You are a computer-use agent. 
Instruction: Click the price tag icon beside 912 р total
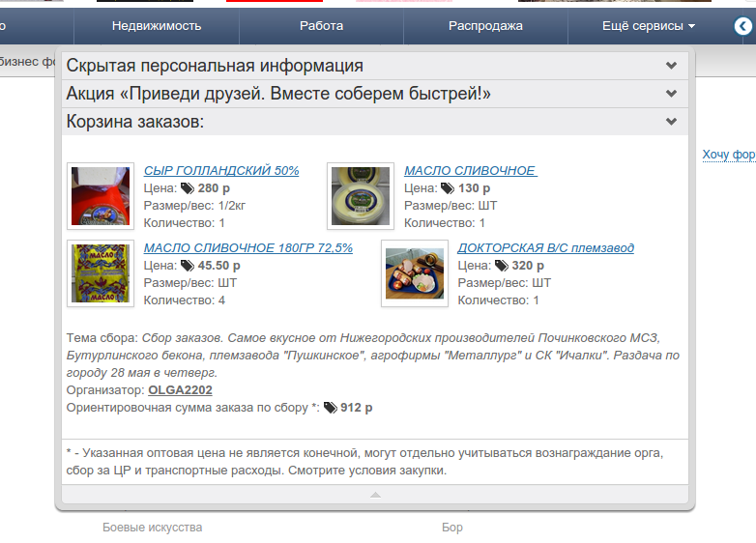[330, 408]
